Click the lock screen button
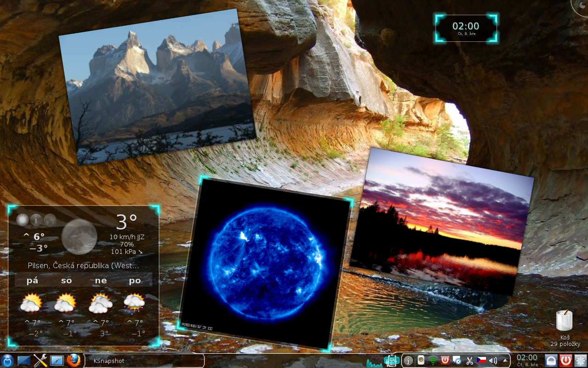This screenshot has height=368, width=588. [551, 361]
